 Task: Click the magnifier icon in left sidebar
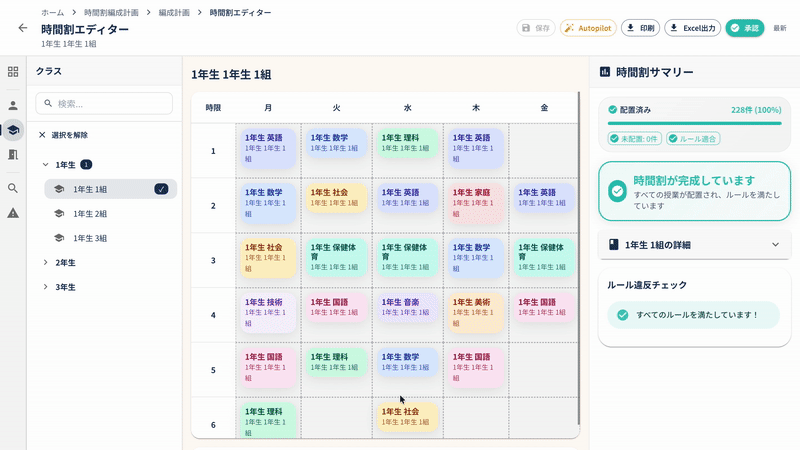pos(13,188)
